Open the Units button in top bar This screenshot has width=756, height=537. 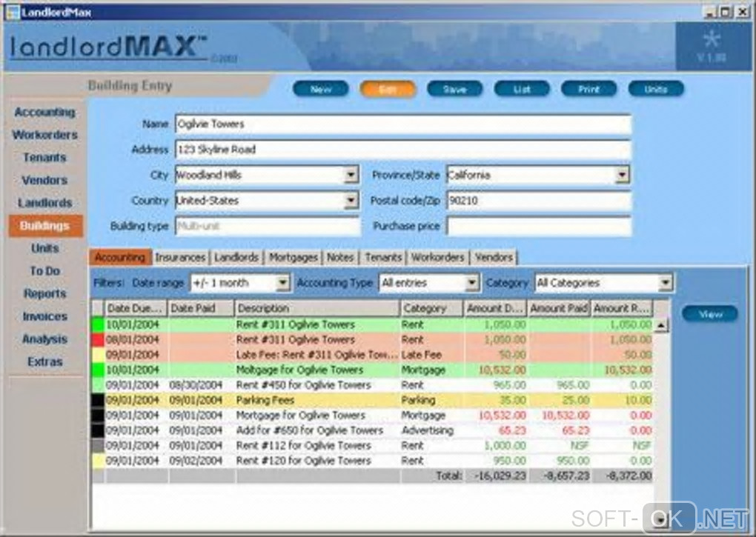pos(656,89)
